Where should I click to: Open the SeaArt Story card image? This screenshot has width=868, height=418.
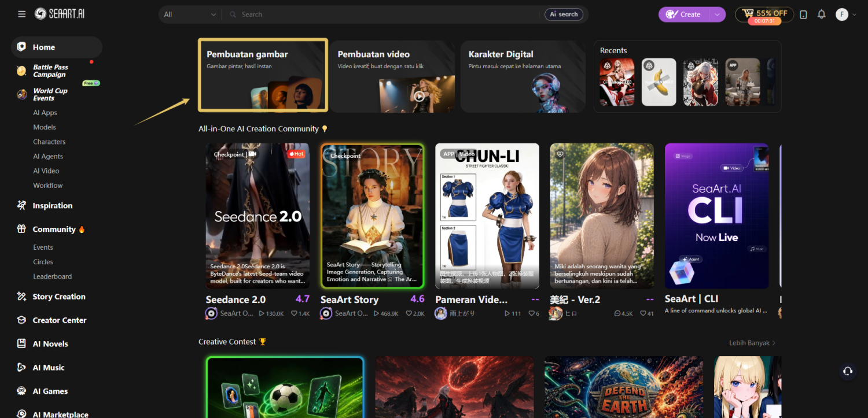tap(373, 216)
